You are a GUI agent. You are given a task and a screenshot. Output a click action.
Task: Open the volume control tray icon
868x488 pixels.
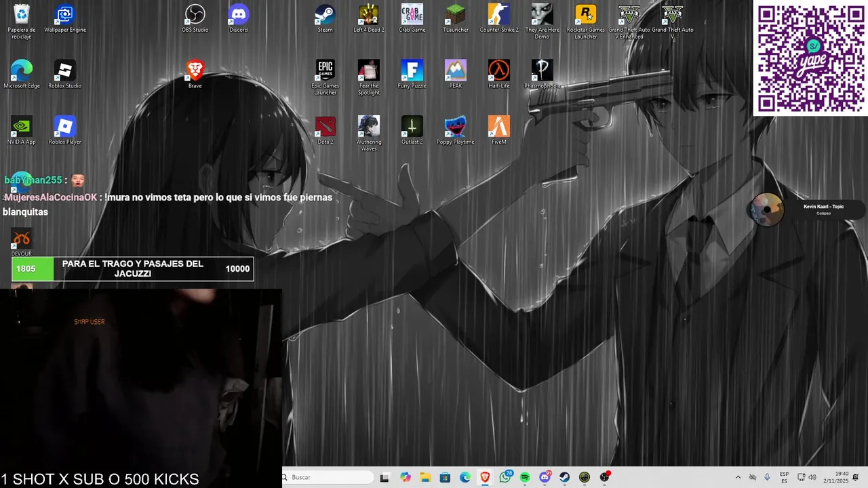pyautogui.click(x=812, y=477)
